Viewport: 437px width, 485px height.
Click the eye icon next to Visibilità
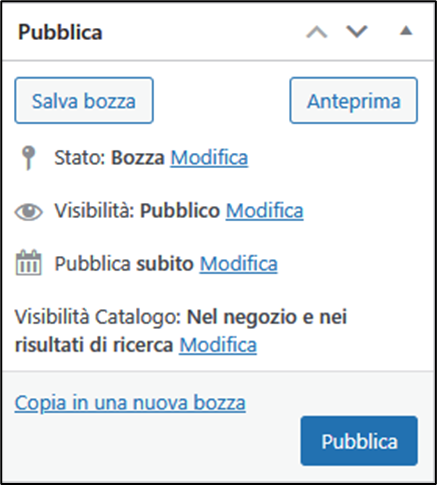coord(28,212)
